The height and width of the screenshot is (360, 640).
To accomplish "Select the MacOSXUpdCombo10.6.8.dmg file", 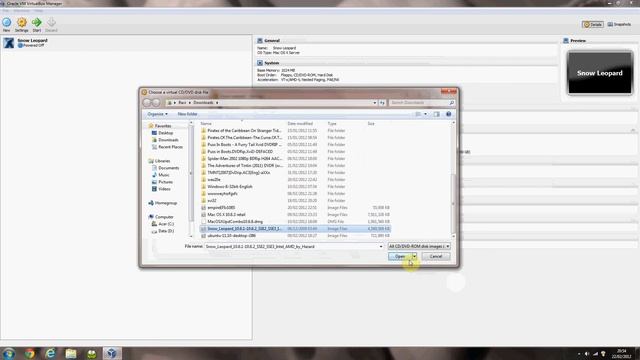I will (x=295, y=222).
